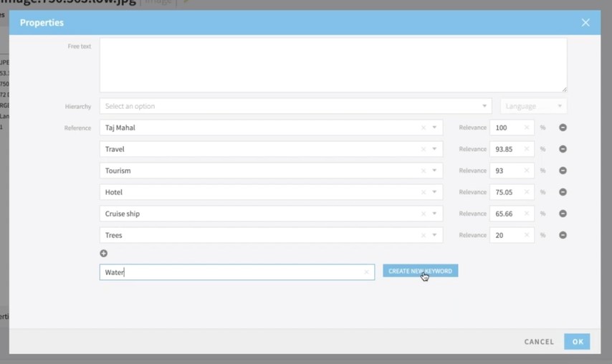Expand the Hotel reference dropdown
612x364 pixels.
[x=434, y=192]
